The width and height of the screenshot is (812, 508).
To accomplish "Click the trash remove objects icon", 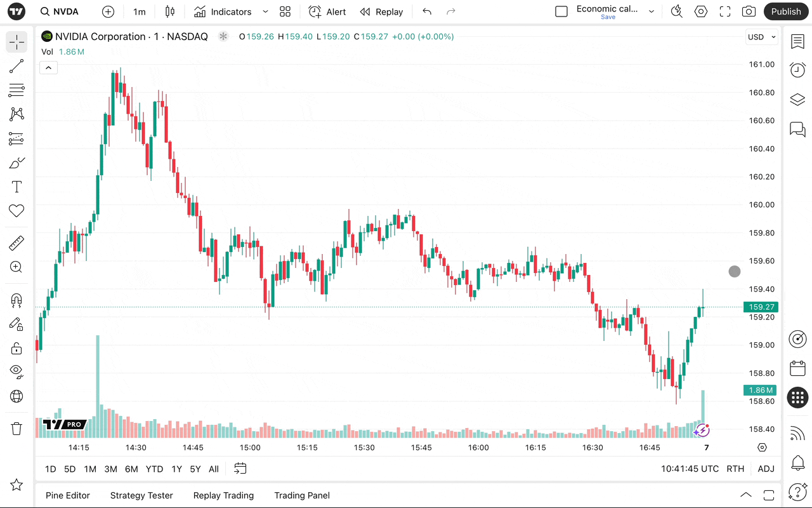I will (x=16, y=429).
